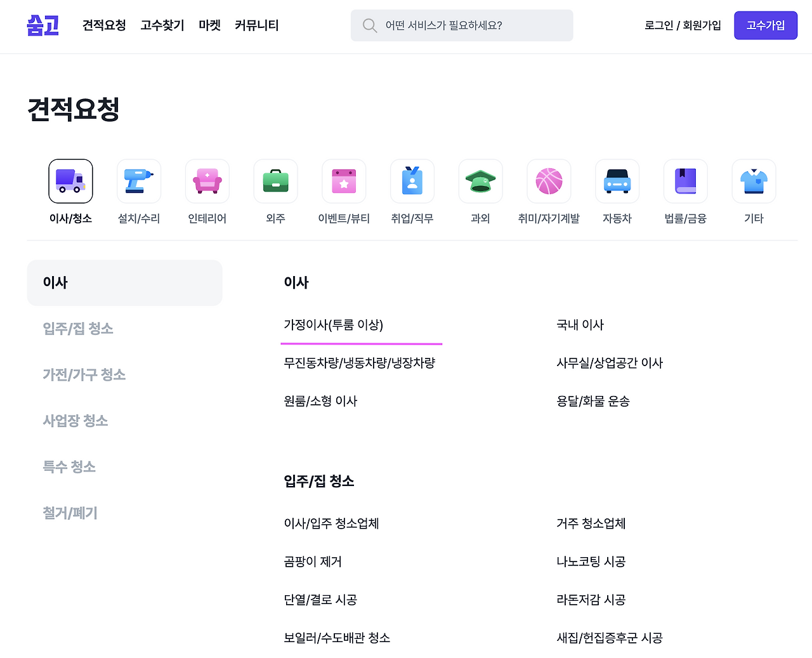The height and width of the screenshot is (658, 812).
Task: Select the 과외 graduation cap icon
Action: 480,181
